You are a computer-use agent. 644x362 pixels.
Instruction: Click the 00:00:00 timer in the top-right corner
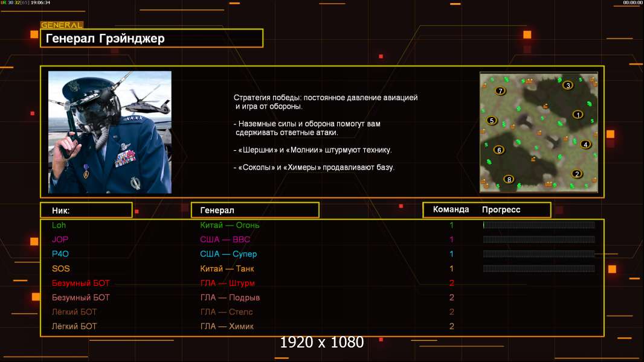pyautogui.click(x=633, y=2)
